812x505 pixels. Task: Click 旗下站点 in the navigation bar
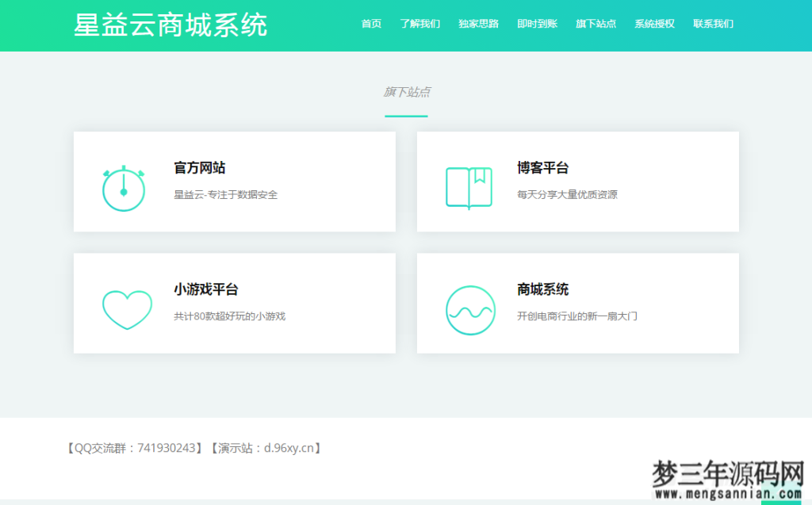pyautogui.click(x=596, y=24)
